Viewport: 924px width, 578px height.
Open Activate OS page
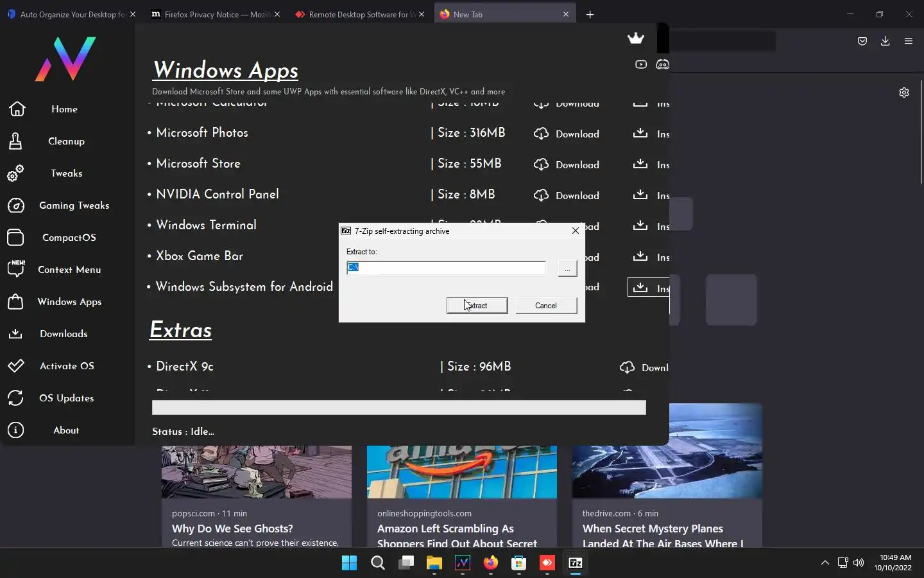(67, 366)
